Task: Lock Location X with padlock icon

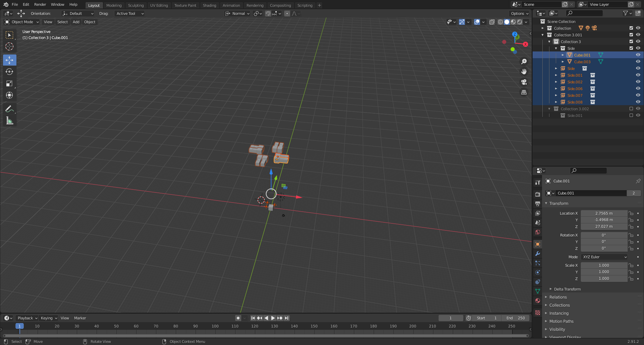Action: point(631,214)
